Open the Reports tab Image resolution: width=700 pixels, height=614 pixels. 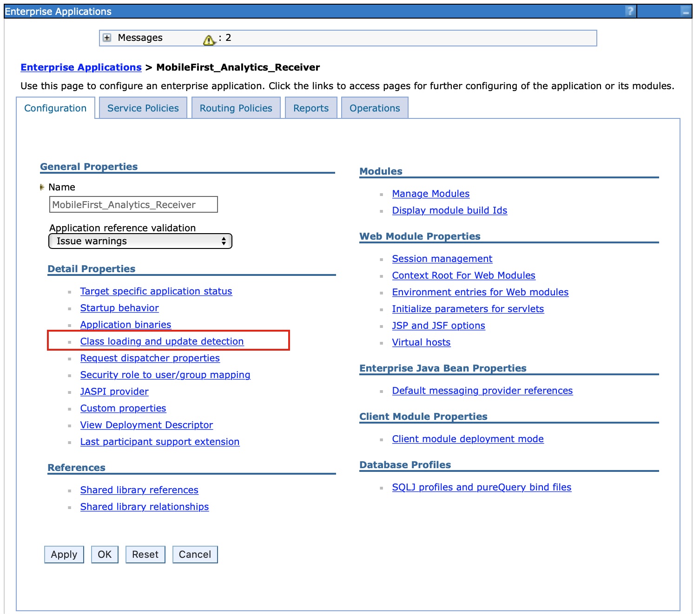tap(311, 108)
